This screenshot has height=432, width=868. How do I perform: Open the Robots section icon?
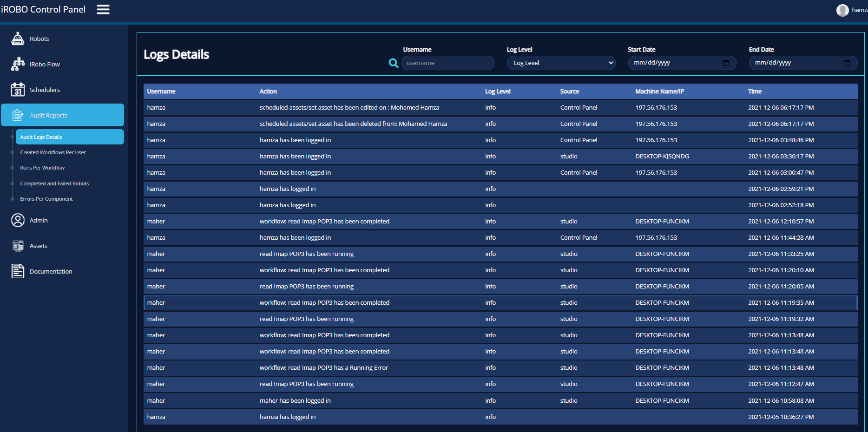[18, 39]
